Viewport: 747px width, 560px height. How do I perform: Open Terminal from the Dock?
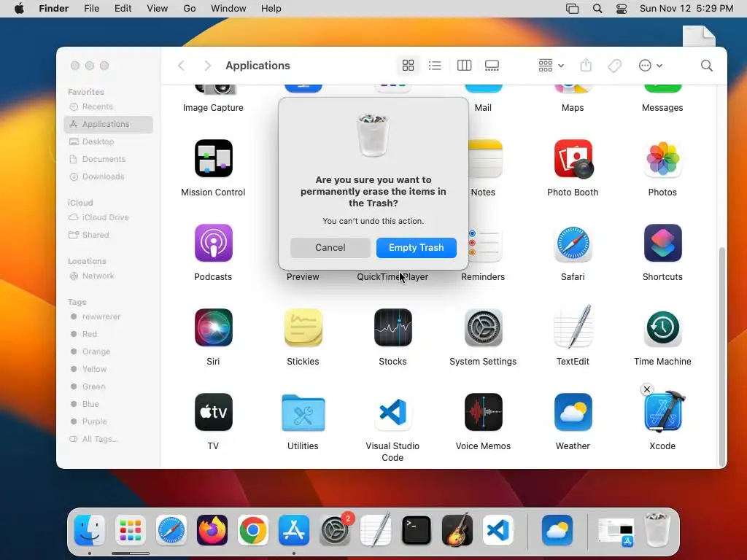[x=417, y=530]
